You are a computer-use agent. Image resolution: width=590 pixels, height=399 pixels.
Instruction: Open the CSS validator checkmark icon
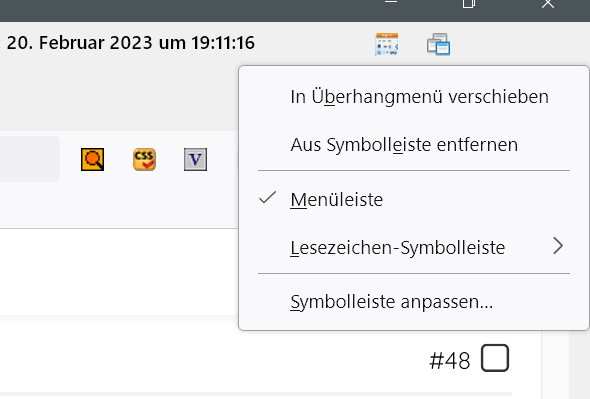144,159
